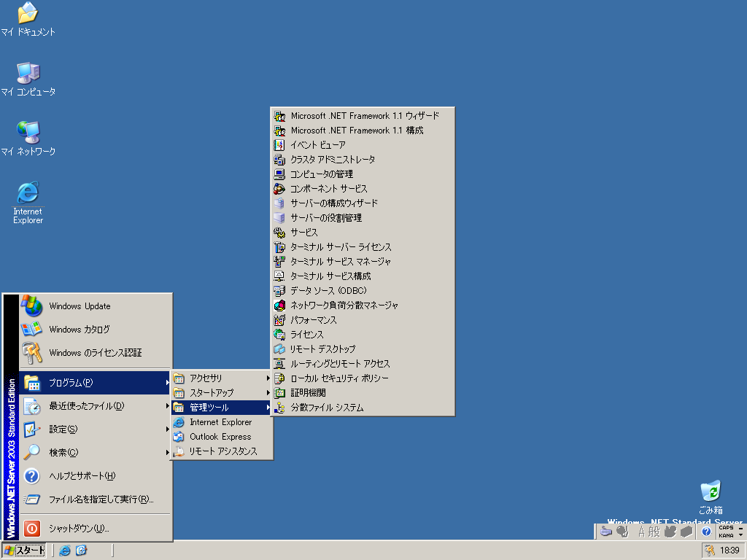The image size is (747, 560).
Task: Open サーバーの役割管理 icon
Action: [x=279, y=217]
